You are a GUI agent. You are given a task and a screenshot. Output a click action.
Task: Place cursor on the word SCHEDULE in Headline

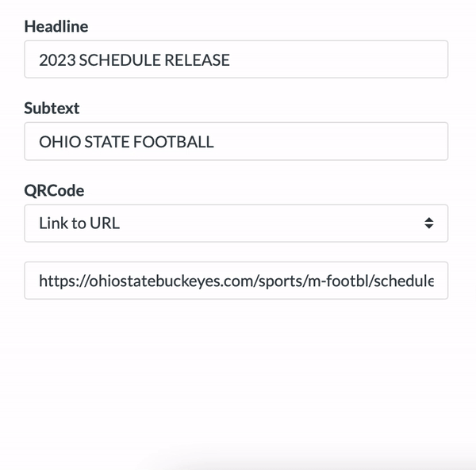(x=121, y=60)
